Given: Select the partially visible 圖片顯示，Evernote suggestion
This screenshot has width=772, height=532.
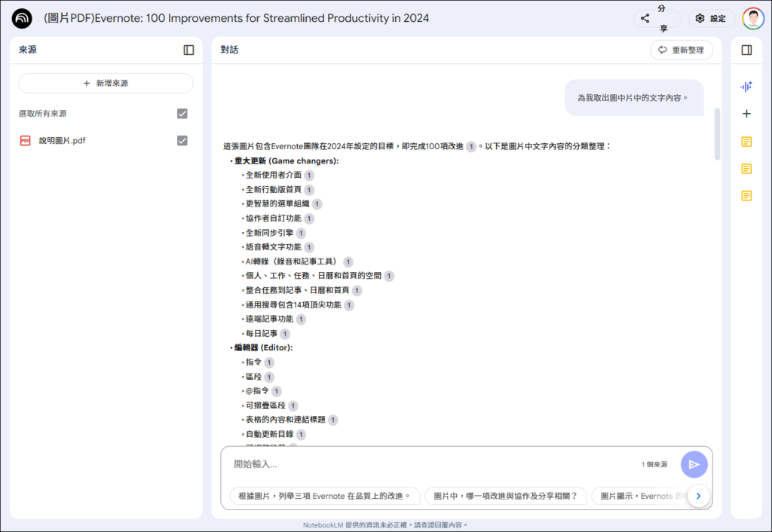Looking at the screenshot, I should (639, 496).
